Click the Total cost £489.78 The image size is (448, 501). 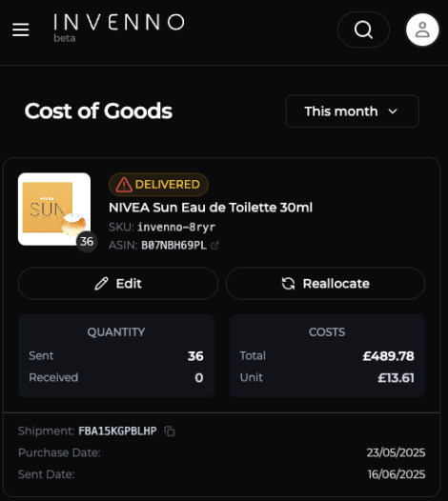(388, 356)
